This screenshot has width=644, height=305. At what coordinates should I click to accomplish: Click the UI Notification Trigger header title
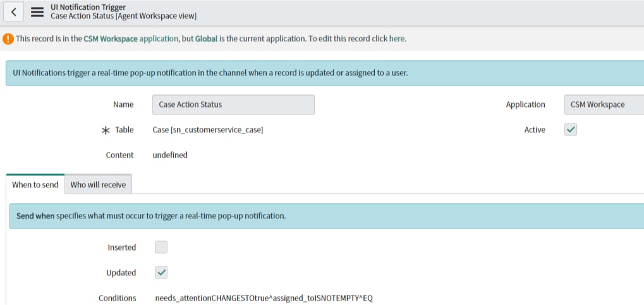[x=88, y=7]
